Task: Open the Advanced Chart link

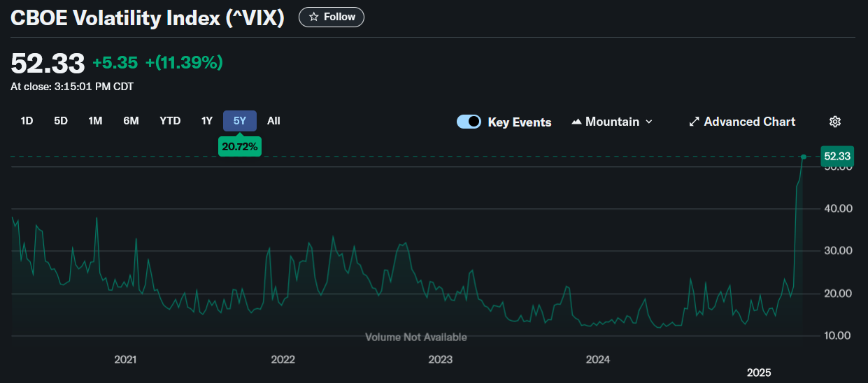Action: tap(742, 122)
